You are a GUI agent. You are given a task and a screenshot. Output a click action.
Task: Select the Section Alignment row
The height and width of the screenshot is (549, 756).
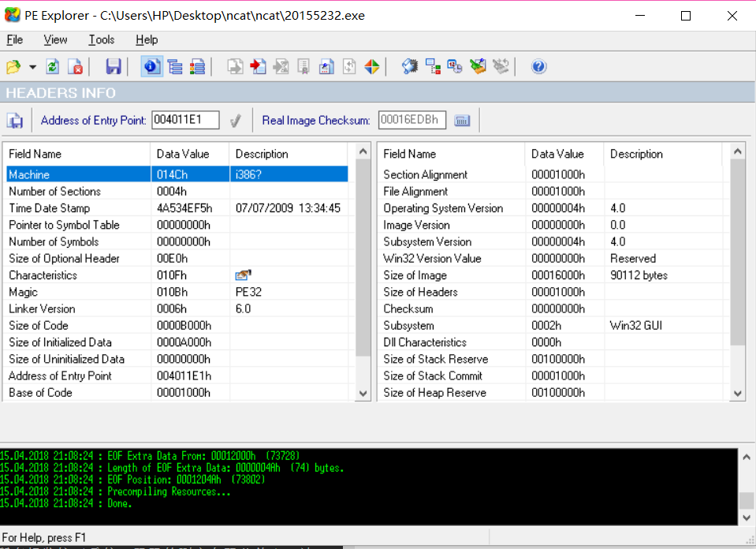(551, 174)
